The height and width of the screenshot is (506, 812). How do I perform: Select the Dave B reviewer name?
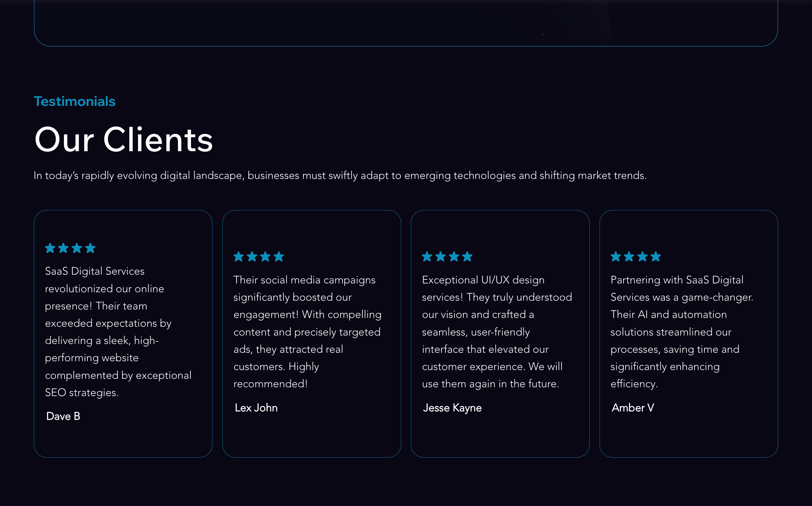pyautogui.click(x=63, y=416)
